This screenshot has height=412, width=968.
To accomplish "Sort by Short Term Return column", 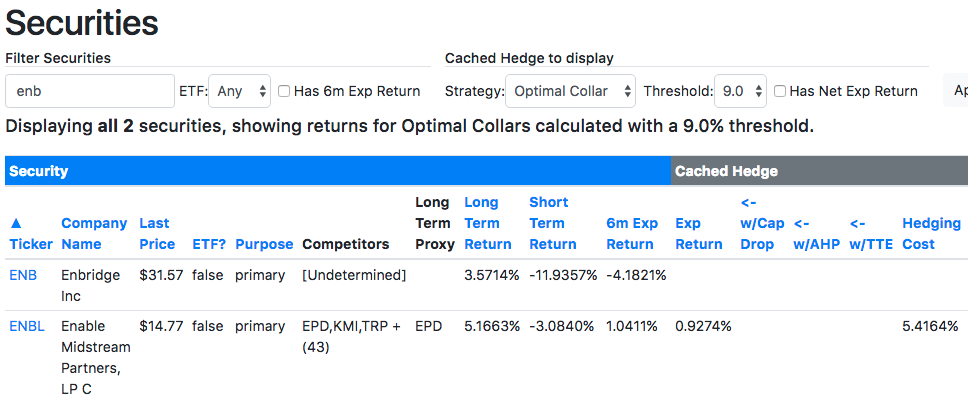I will [553, 223].
